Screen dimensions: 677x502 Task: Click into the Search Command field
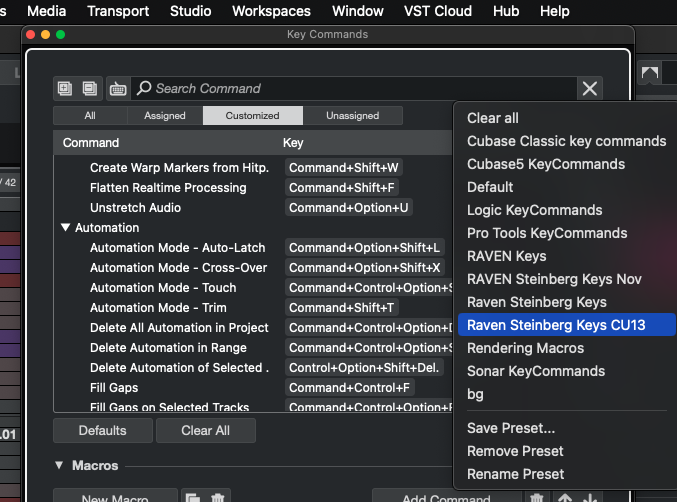354,88
